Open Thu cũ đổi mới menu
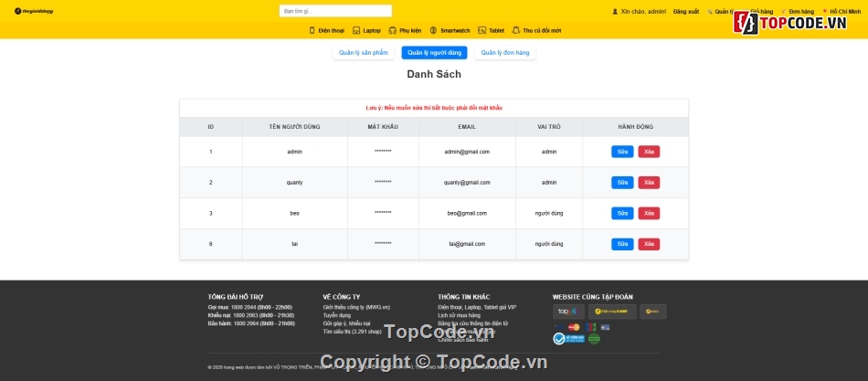Image resolution: width=868 pixels, height=381 pixels. click(542, 30)
